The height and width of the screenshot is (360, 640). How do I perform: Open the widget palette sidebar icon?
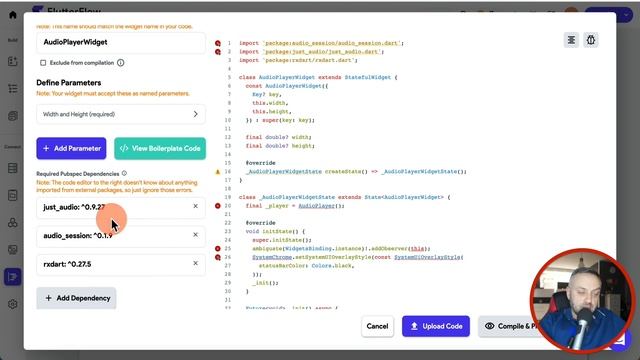coord(13,62)
